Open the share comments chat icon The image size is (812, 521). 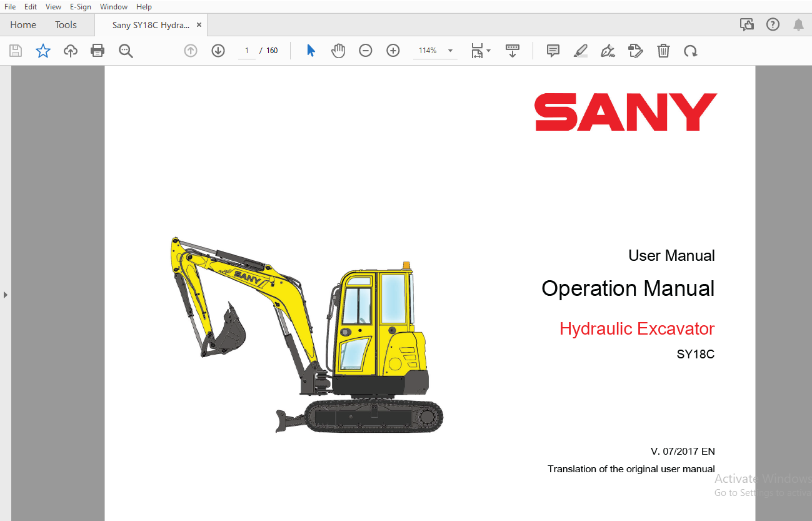click(747, 25)
